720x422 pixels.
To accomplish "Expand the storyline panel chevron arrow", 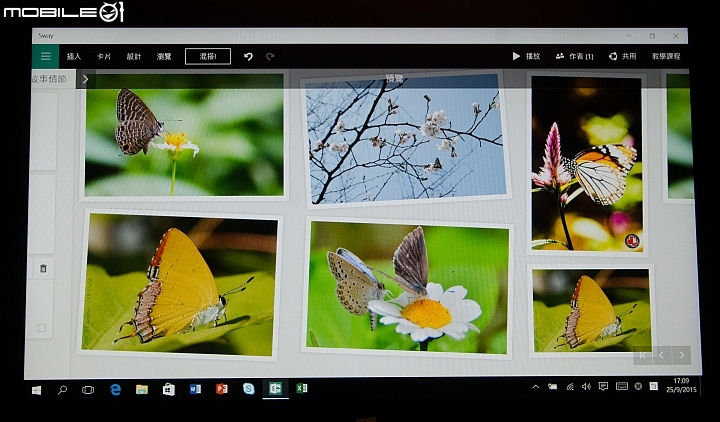I will pos(85,79).
